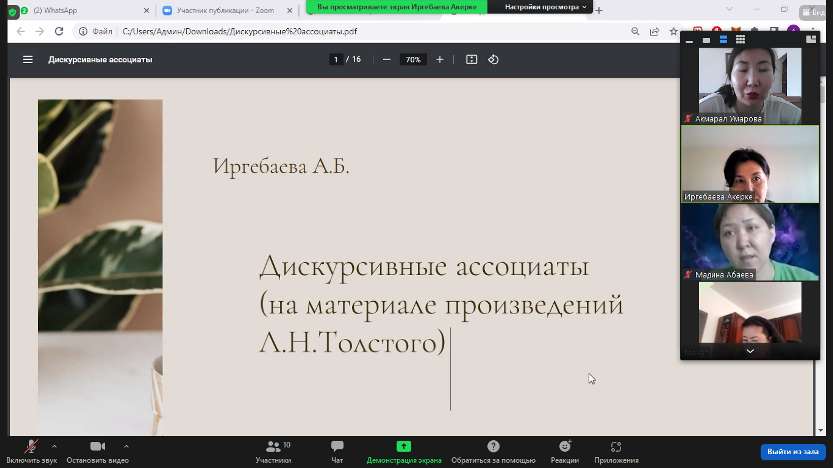Click the blue leave room button
The height and width of the screenshot is (468, 833).
tap(792, 452)
